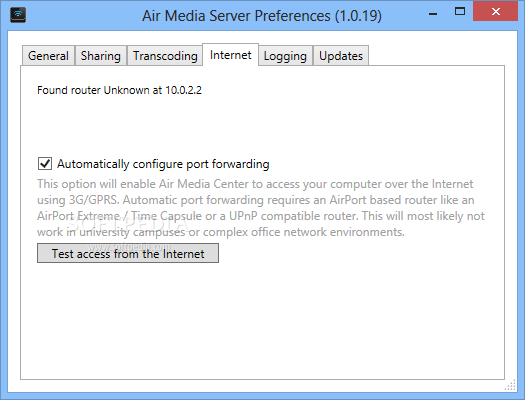Click the window title text 'Air Media Server Preferences'
Screen dimensions: 525x400
click(x=236, y=16)
